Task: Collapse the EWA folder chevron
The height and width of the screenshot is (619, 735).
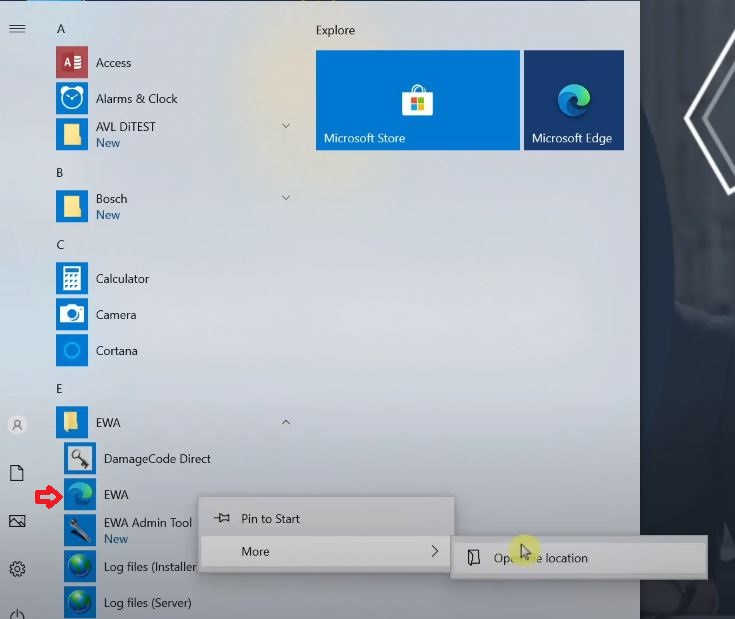Action: (x=285, y=422)
